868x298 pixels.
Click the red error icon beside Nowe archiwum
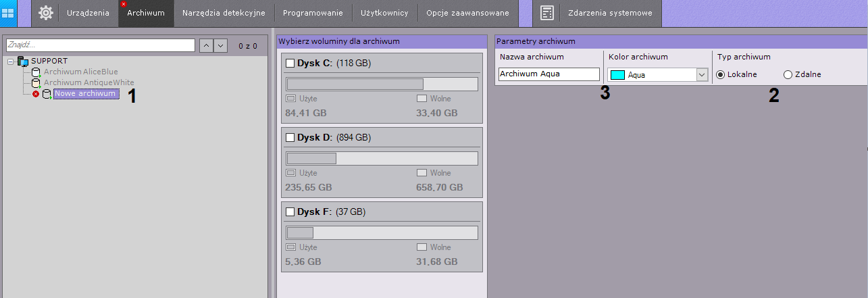click(x=36, y=94)
